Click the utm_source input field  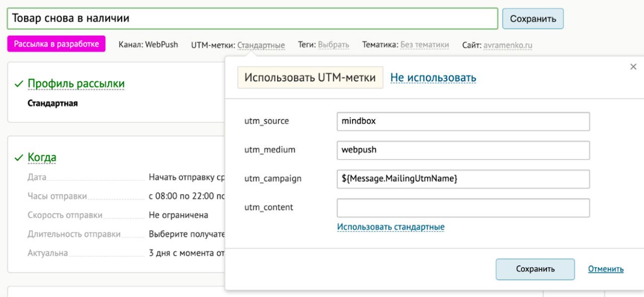(463, 121)
